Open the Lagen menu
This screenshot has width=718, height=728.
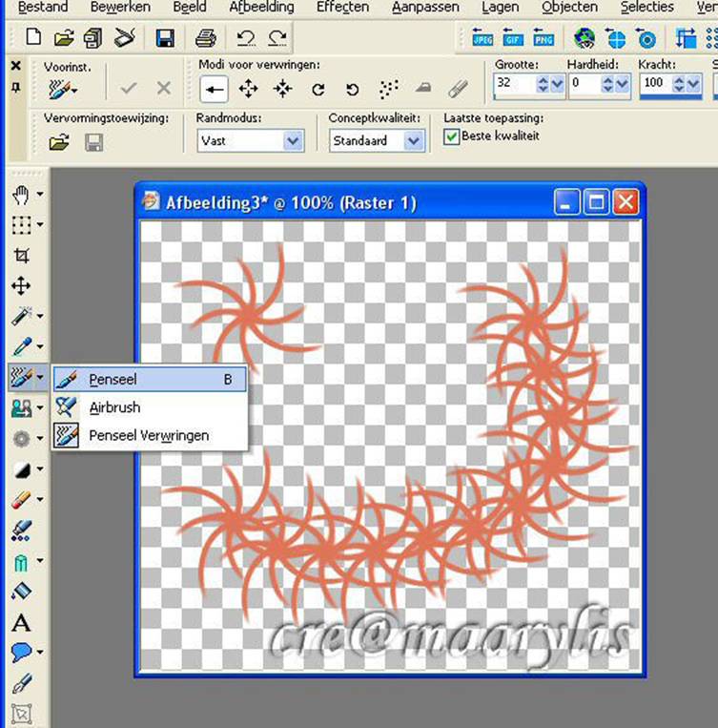tap(500, 7)
